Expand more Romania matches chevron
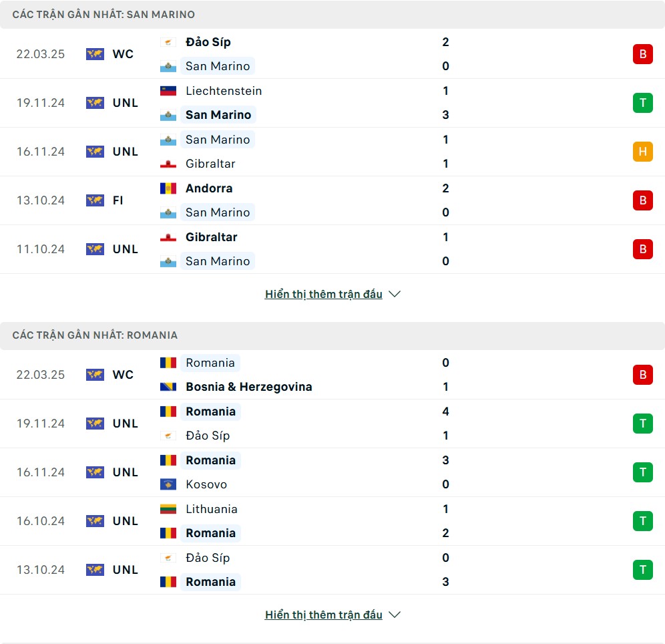This screenshot has height=644, width=665. coord(395,615)
